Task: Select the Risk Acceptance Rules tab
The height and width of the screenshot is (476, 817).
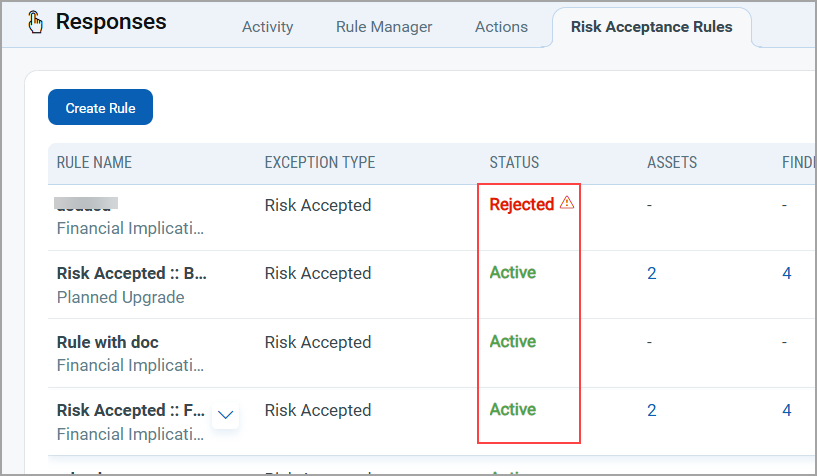Action: [651, 27]
